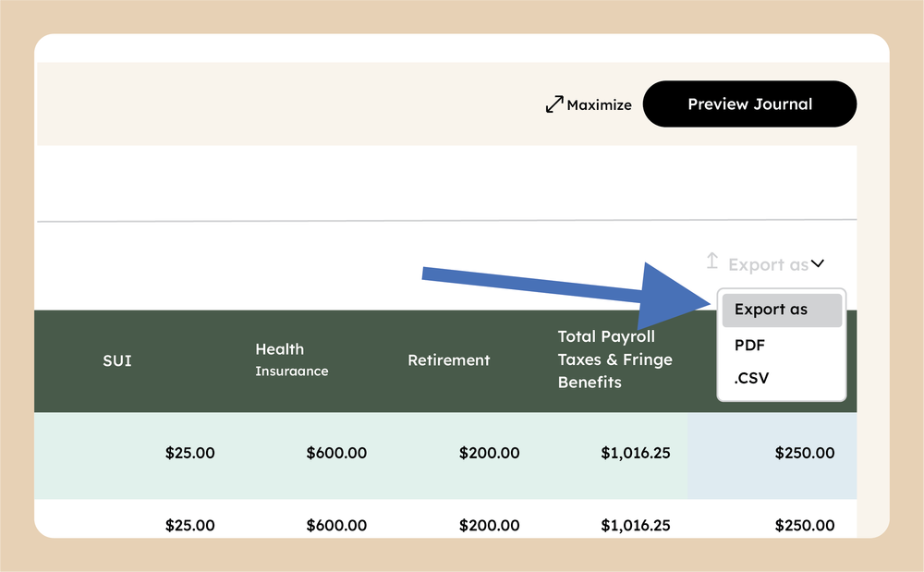924x572 pixels.
Task: Select first row $1,016.25 total cell
Action: point(635,453)
